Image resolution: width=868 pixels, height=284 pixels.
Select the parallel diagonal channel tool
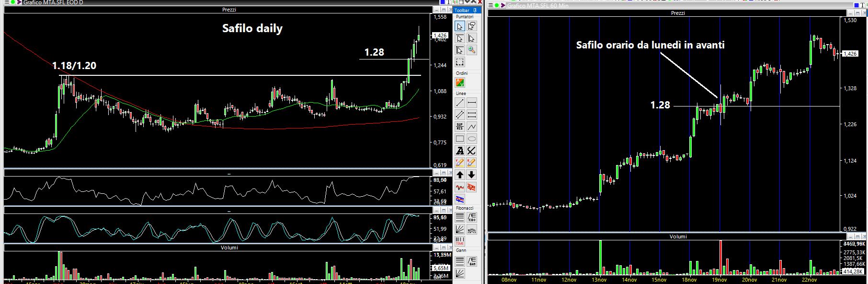460,115
